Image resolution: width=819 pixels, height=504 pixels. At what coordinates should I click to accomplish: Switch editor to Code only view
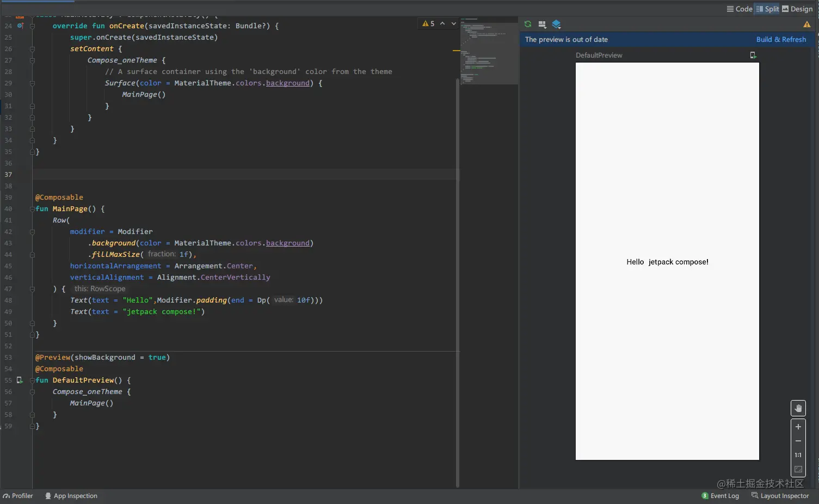(740, 9)
